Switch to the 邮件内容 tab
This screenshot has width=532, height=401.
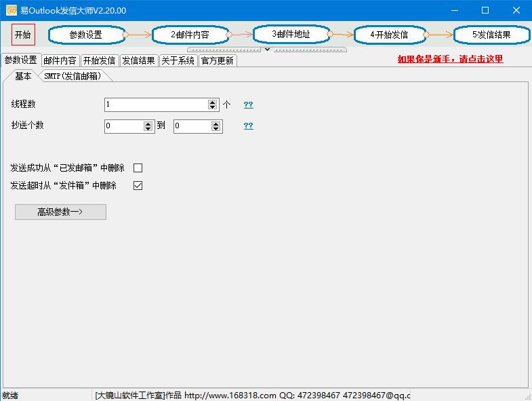click(60, 60)
